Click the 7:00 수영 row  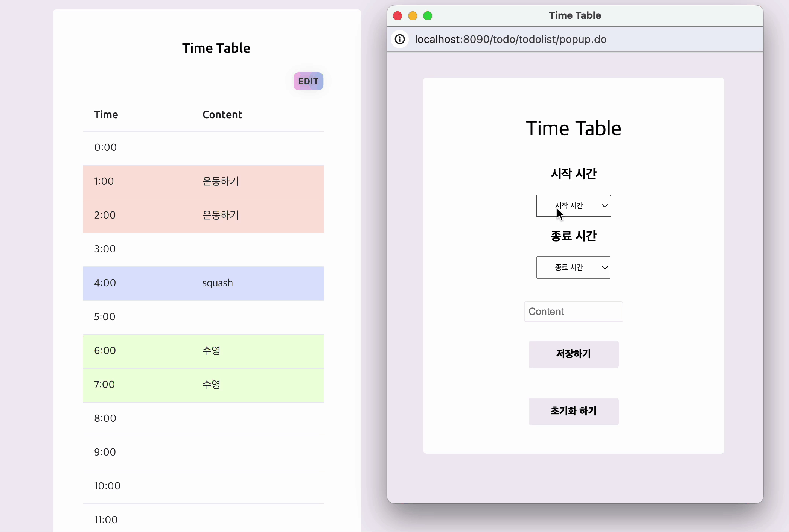(x=203, y=385)
